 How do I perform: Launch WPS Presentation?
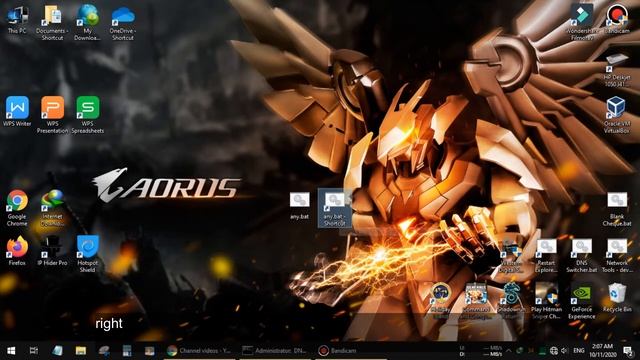click(x=52, y=115)
